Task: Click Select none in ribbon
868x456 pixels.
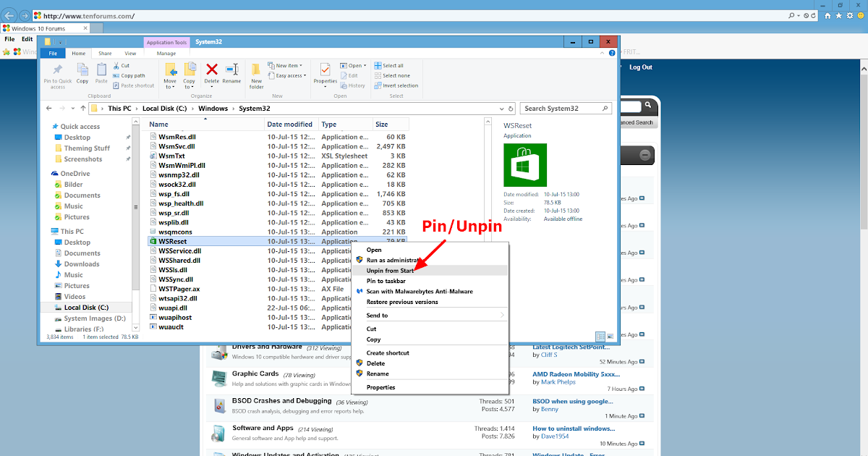Action: pos(392,75)
